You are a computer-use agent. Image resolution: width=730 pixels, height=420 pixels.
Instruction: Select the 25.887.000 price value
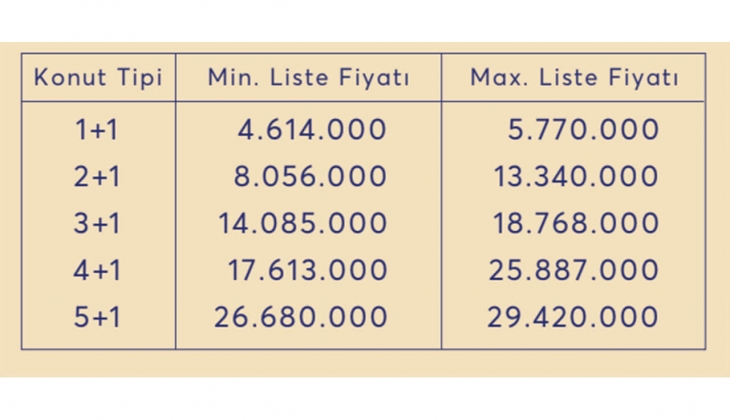click(x=574, y=271)
